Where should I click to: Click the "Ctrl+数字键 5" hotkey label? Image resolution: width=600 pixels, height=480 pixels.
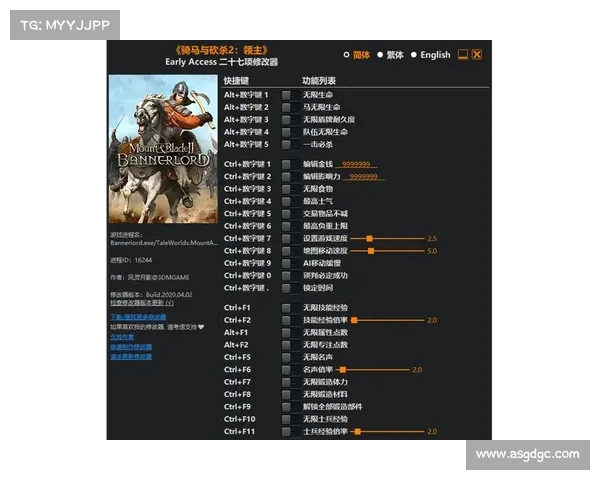click(x=248, y=214)
